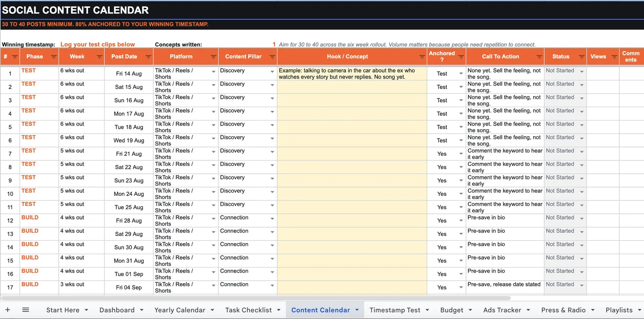Image resolution: width=644 pixels, height=319 pixels.
Task: Open the Status column filter icon
Action: point(581,57)
